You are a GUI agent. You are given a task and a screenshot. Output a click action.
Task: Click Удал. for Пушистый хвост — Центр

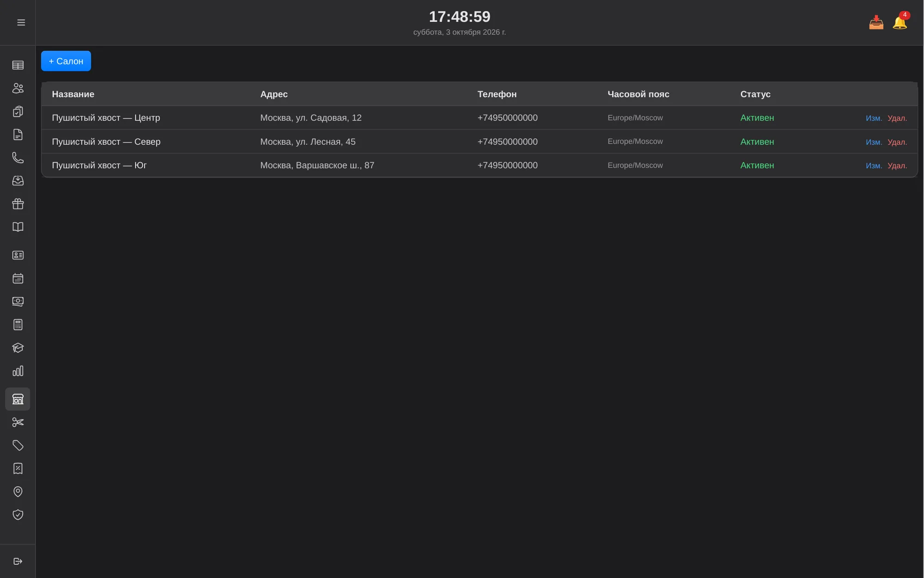click(x=897, y=118)
